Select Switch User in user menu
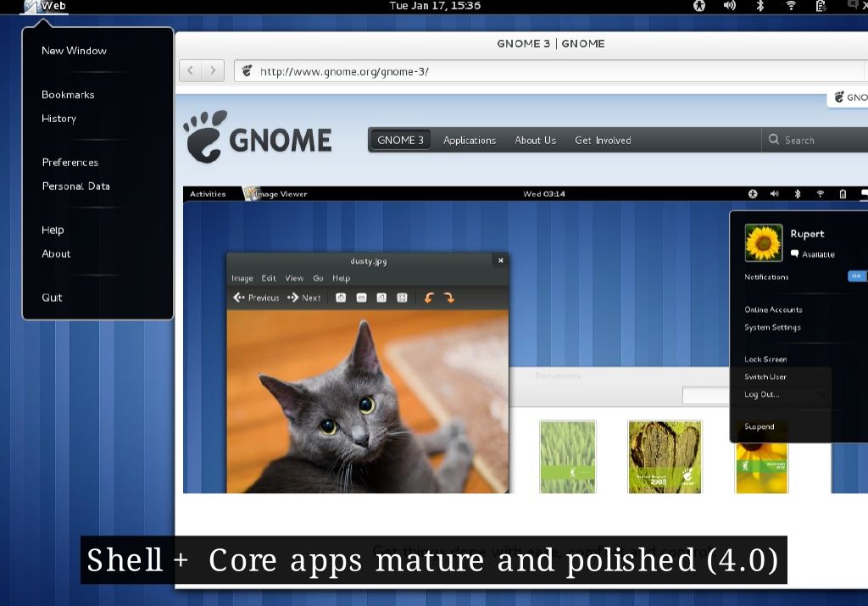The width and height of the screenshot is (868, 606). (765, 376)
